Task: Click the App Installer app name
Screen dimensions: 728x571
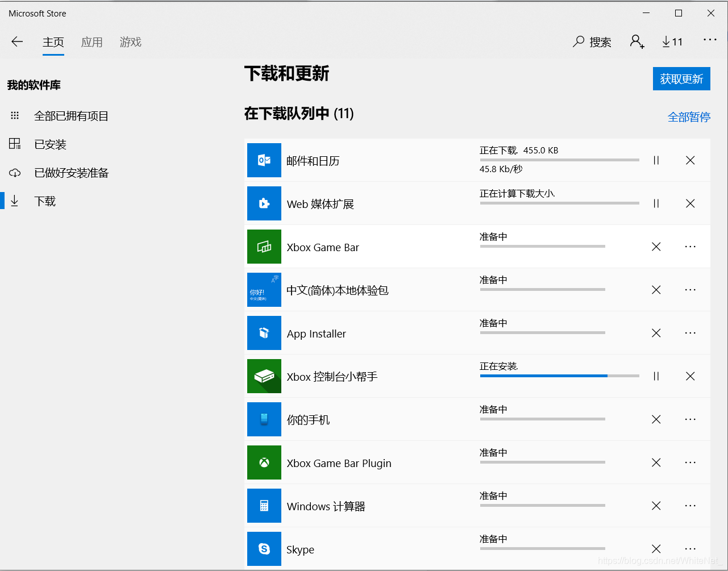Action: coord(317,334)
